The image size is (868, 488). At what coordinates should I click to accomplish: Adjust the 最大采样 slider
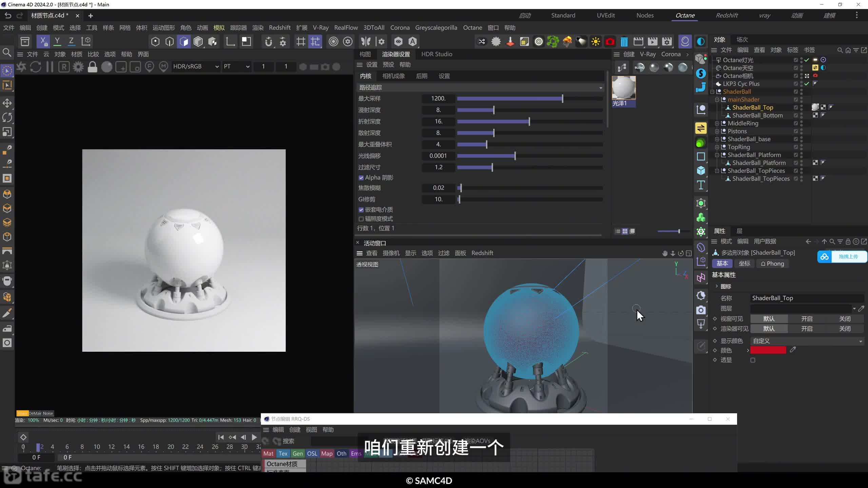(530, 99)
